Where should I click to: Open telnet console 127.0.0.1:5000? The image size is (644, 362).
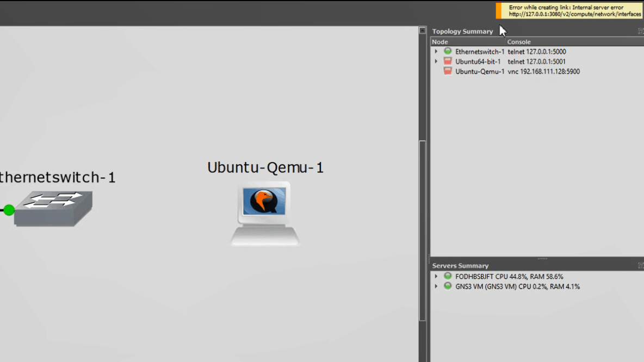536,51
